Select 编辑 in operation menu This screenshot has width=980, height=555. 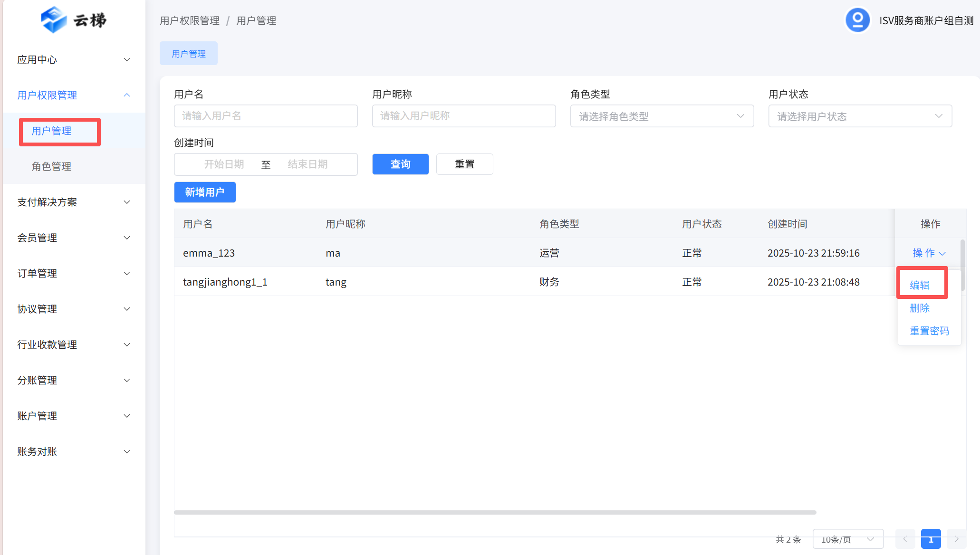pos(920,285)
